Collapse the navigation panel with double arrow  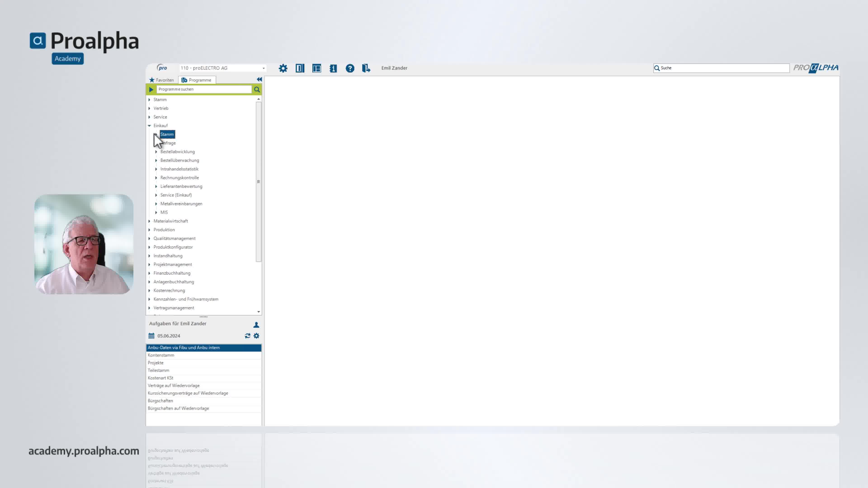[259, 80]
